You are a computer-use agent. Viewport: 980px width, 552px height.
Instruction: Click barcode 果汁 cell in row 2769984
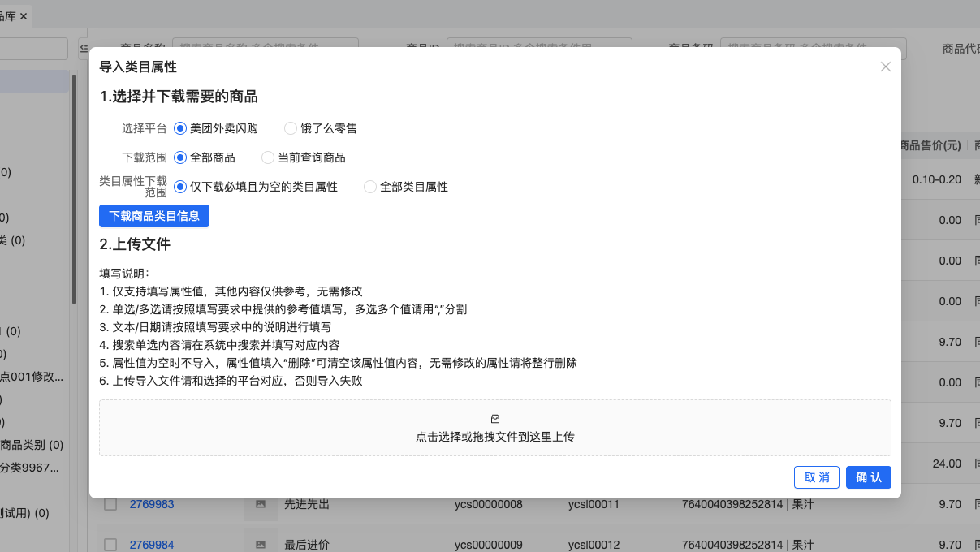746,545
